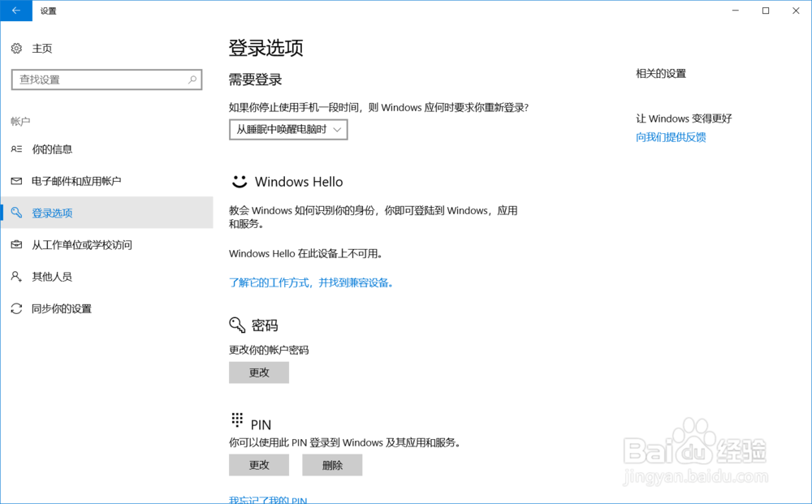Click the briefcase icon for work access

16,245
